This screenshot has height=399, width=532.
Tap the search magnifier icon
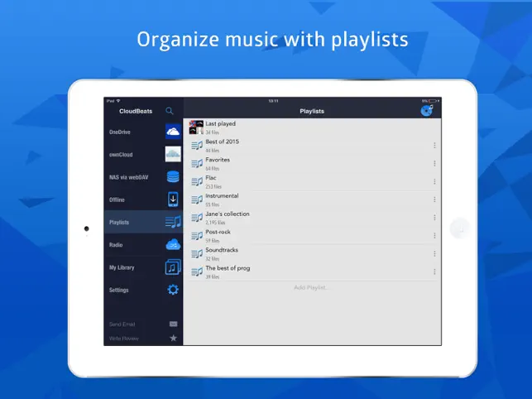pyautogui.click(x=170, y=110)
